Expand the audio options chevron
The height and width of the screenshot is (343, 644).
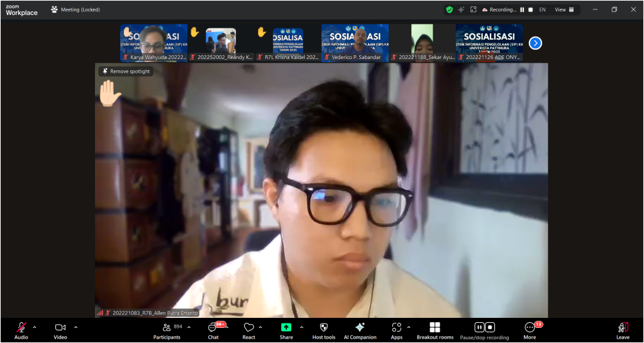coord(35,327)
